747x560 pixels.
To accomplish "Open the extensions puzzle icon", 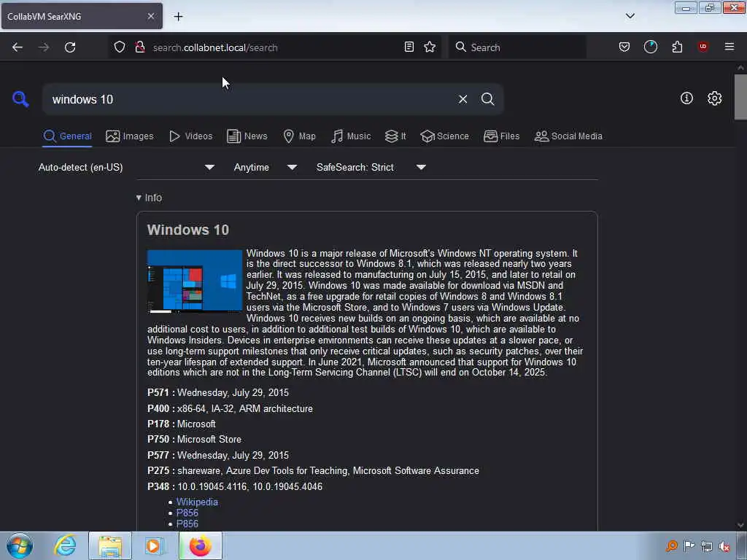I will coord(677,47).
